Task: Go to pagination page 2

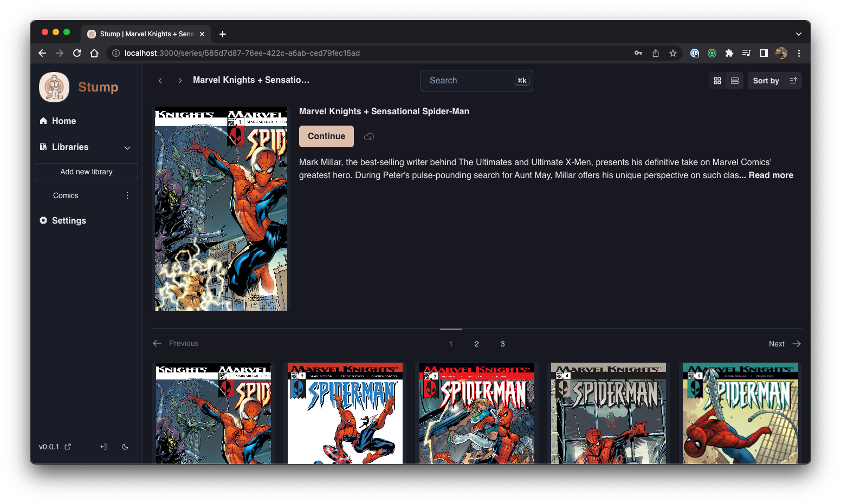Action: point(477,344)
